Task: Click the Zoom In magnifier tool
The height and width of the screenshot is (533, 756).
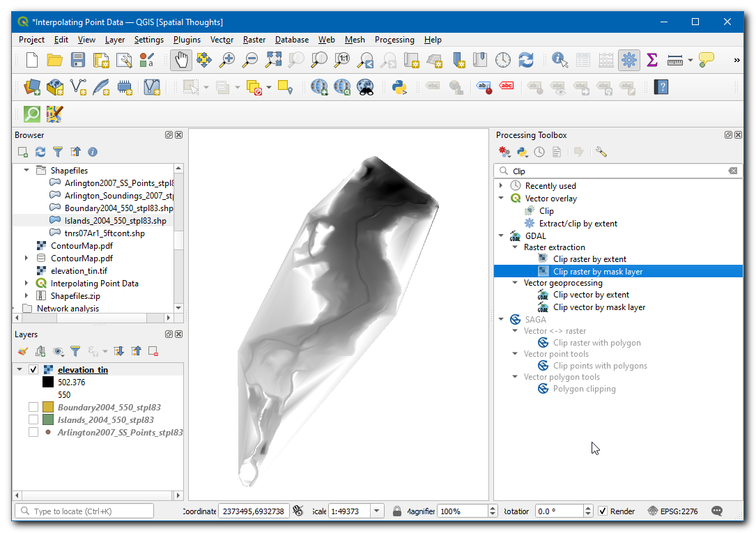Action: click(x=226, y=61)
